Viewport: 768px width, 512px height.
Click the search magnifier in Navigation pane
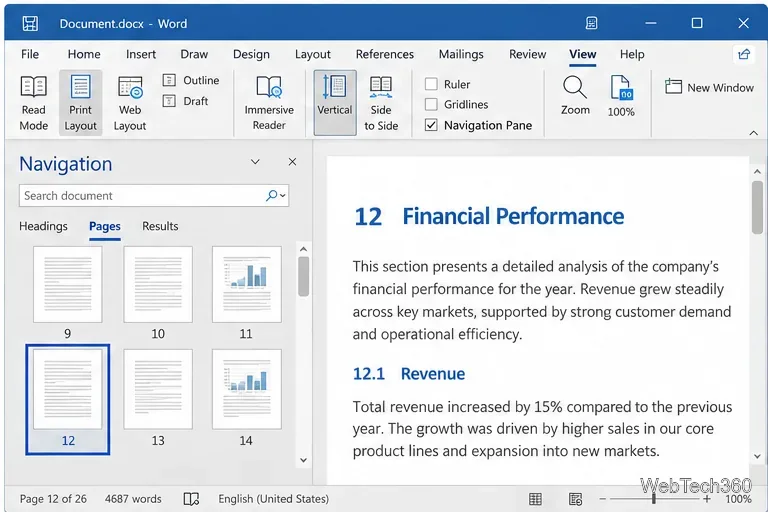[271, 195]
